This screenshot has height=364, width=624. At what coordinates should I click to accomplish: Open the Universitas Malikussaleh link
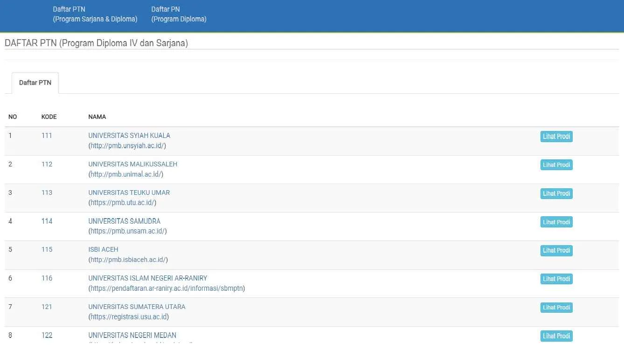coord(132,164)
